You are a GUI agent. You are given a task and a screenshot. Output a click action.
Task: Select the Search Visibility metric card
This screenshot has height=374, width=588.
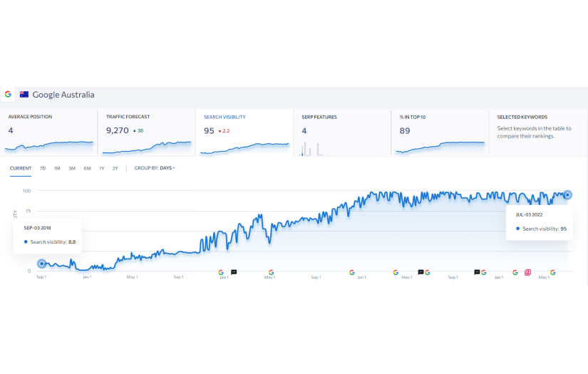(244, 132)
